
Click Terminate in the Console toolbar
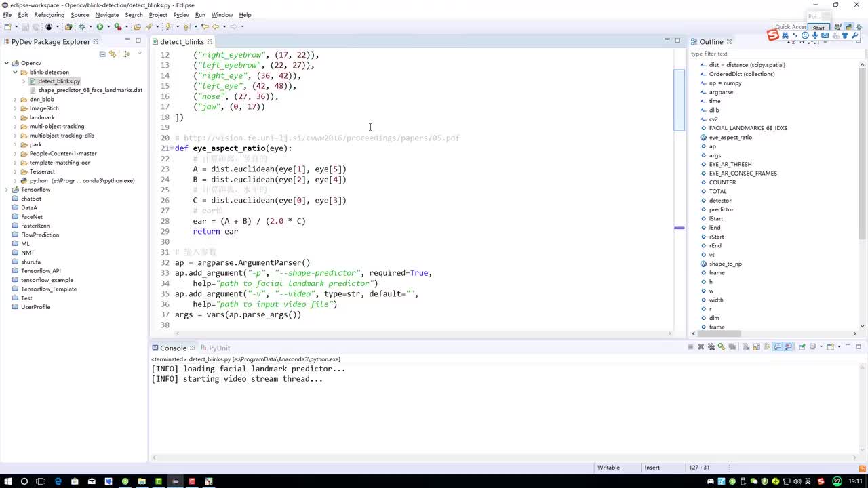coord(690,347)
